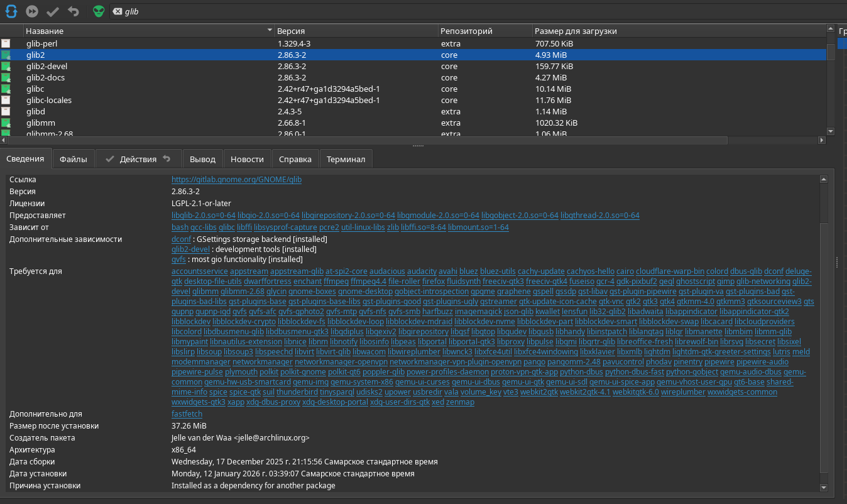Click the undo arrow icon in toolbar
Viewport: 847px width, 504px height.
(x=74, y=11)
